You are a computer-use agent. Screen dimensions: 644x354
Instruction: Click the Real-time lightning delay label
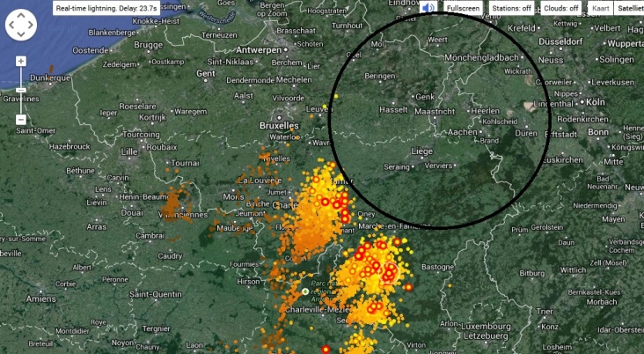(x=106, y=8)
